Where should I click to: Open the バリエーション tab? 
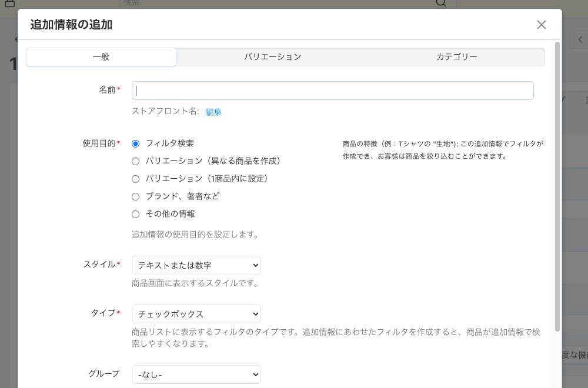point(272,57)
